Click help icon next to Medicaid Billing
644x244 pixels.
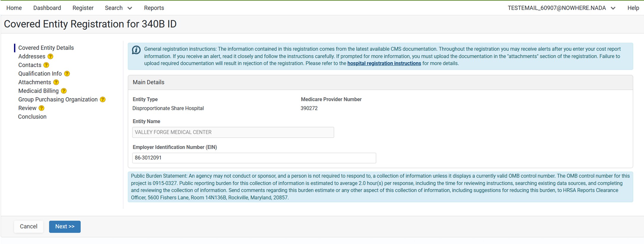point(64,91)
